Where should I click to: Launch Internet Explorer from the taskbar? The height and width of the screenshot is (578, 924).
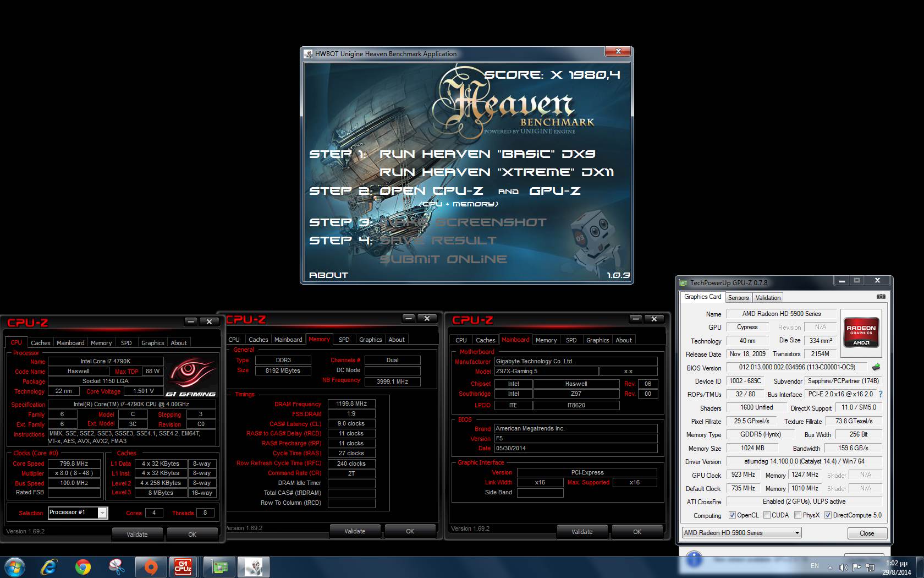click(x=48, y=567)
